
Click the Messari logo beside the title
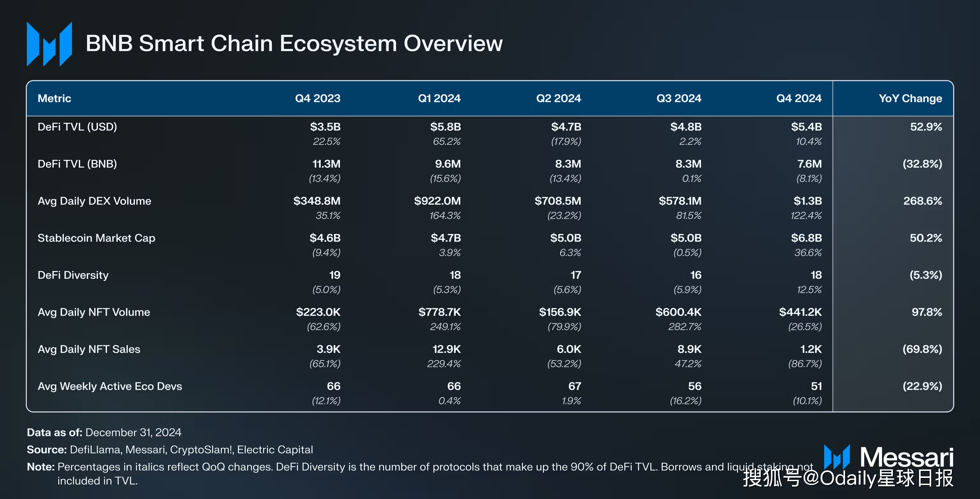49,44
